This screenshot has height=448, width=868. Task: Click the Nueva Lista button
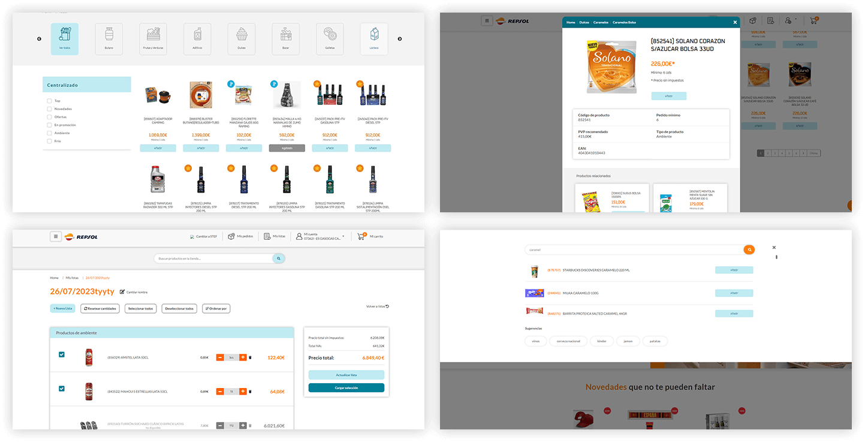(x=63, y=308)
